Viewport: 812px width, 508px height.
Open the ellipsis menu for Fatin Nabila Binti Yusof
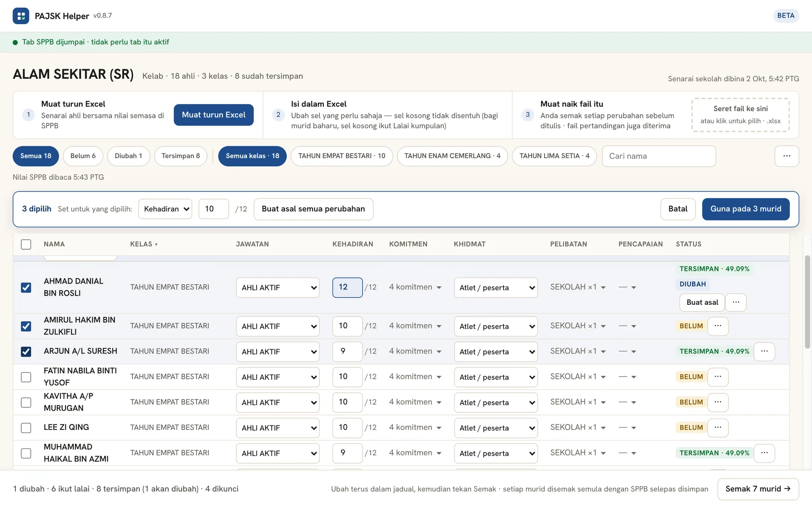[x=718, y=377]
